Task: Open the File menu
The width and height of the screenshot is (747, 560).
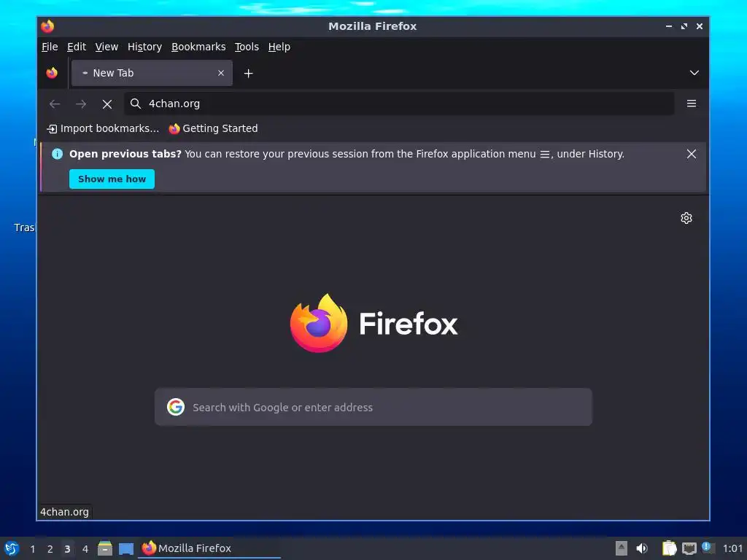Action: coord(50,47)
